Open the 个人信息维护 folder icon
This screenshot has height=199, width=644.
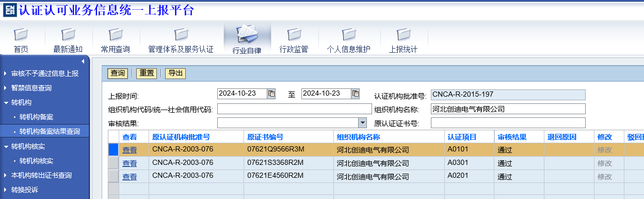pos(349,34)
